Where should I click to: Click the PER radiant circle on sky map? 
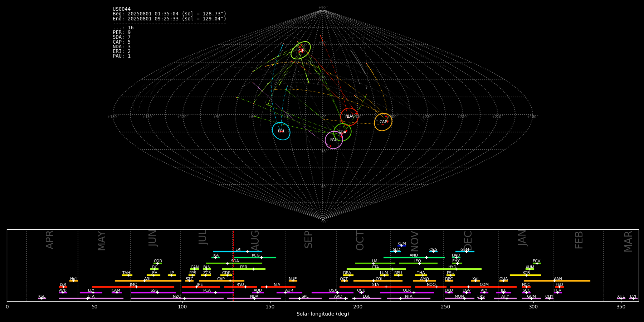click(301, 50)
